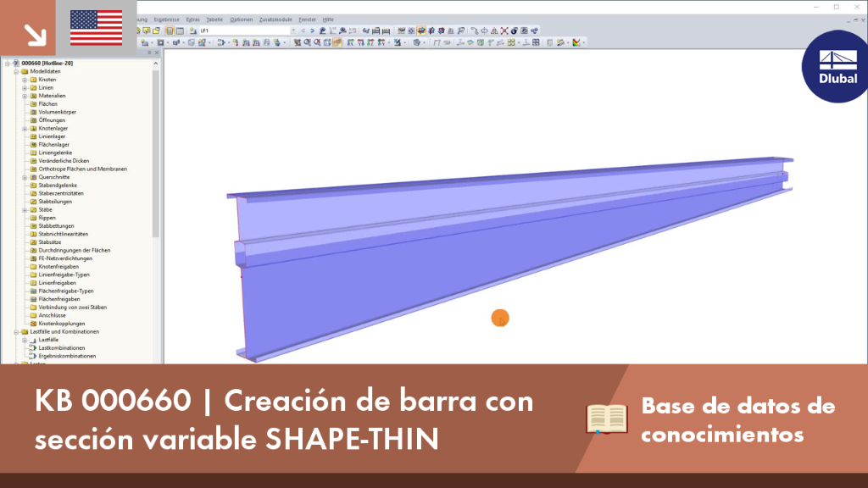The image size is (868, 488).
Task: Toggle the project navigator display button
Action: (x=170, y=31)
